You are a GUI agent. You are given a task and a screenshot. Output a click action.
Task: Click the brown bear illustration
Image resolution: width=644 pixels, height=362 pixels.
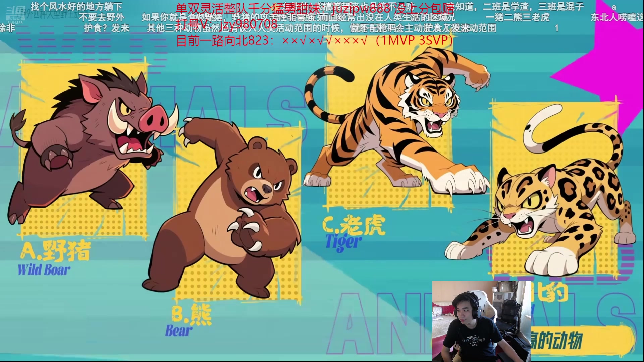pos(221,208)
